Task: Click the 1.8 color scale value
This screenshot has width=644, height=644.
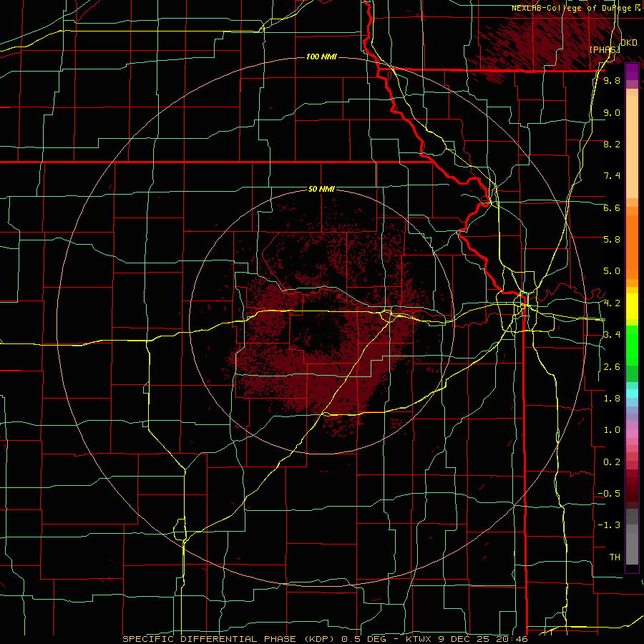Action: [612, 399]
